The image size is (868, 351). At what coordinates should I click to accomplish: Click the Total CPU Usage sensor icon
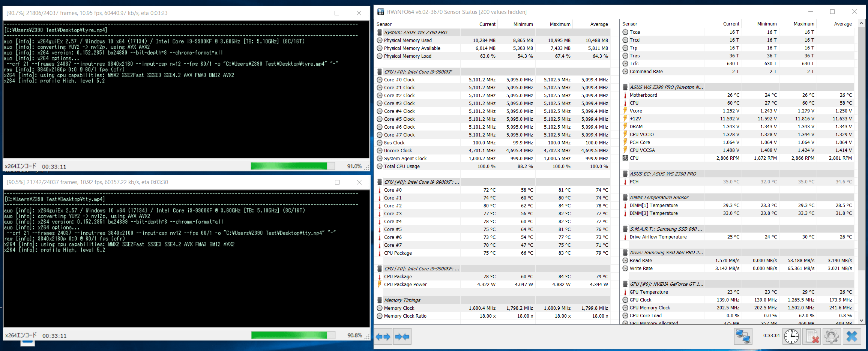coord(380,166)
